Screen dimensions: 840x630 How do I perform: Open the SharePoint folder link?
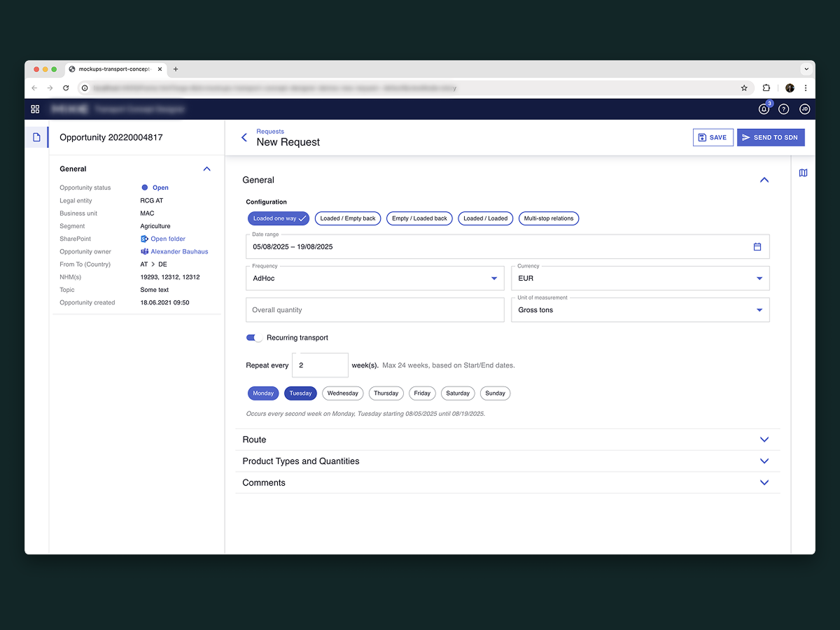(167, 239)
